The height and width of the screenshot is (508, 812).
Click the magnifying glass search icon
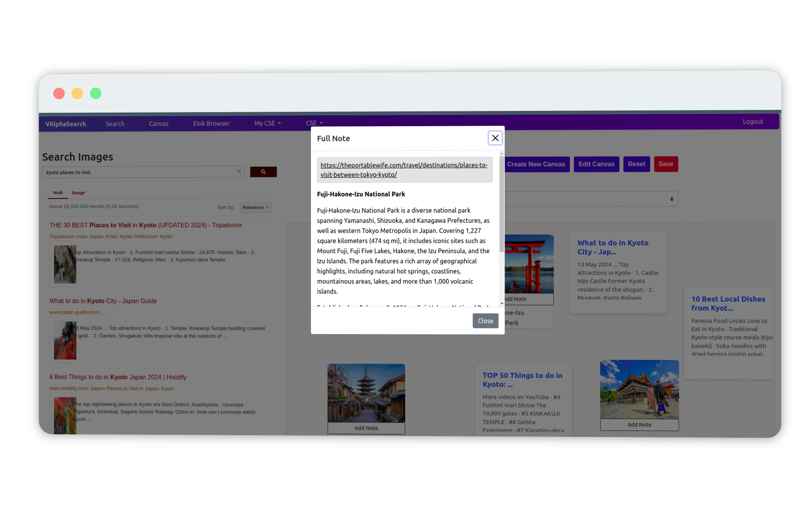[x=263, y=172]
